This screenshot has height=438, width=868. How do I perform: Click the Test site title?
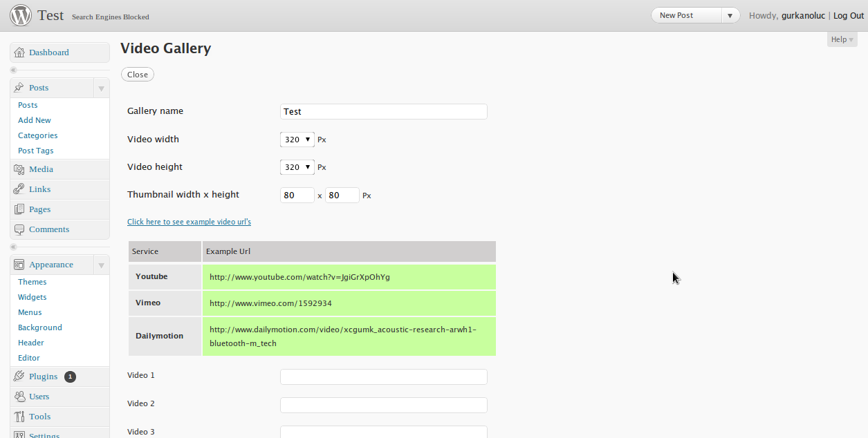click(x=51, y=15)
